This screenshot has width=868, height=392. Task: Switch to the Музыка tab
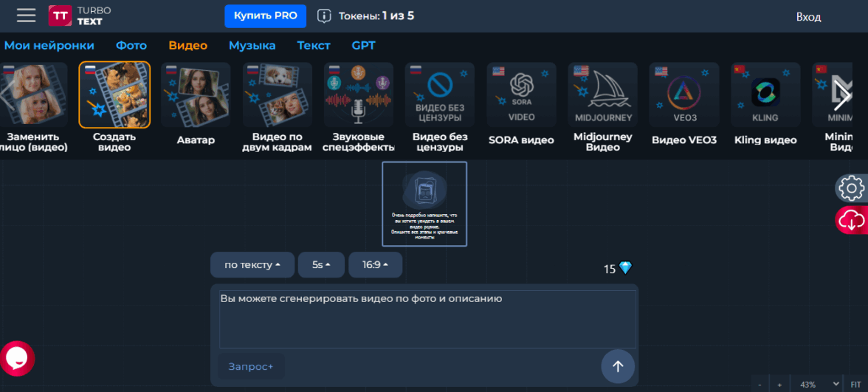252,46
